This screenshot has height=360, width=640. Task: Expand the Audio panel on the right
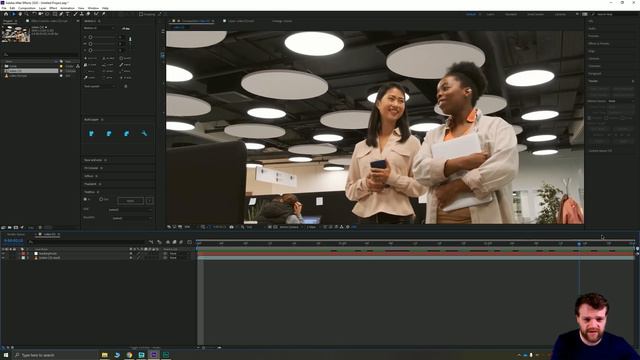point(592,29)
